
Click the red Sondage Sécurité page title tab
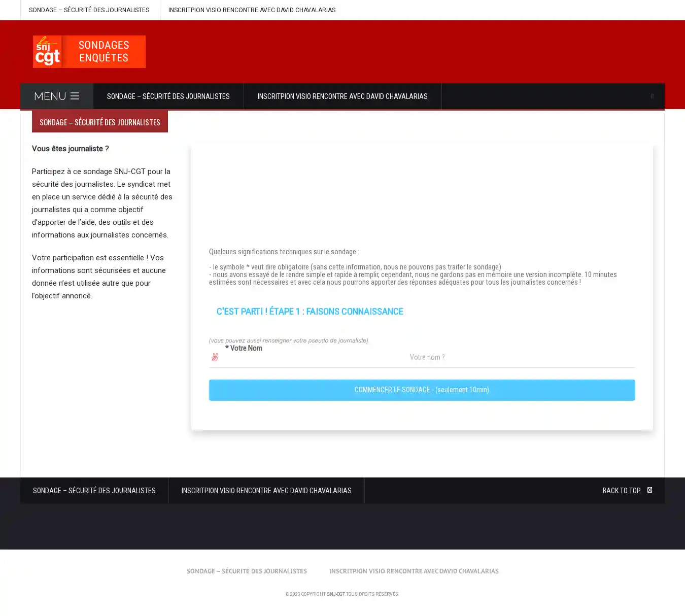coord(100,122)
